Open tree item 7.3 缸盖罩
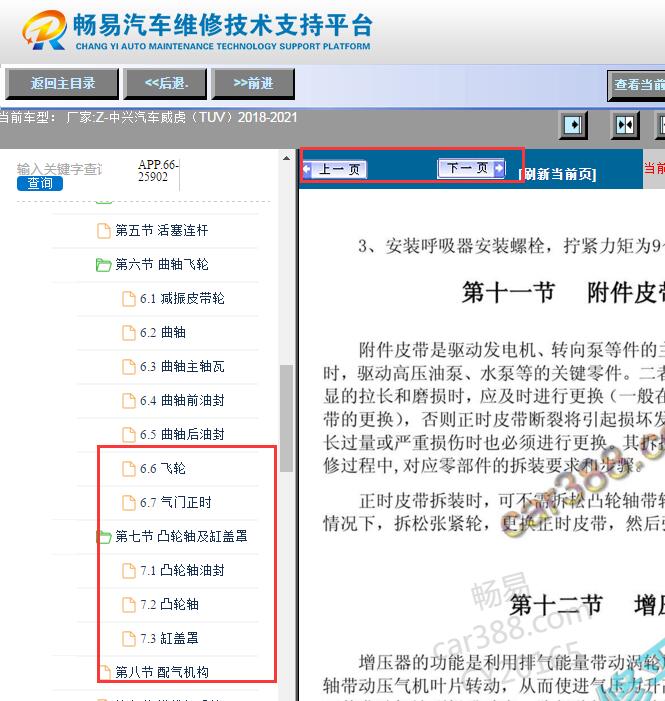This screenshot has width=665, height=701. 169,638
